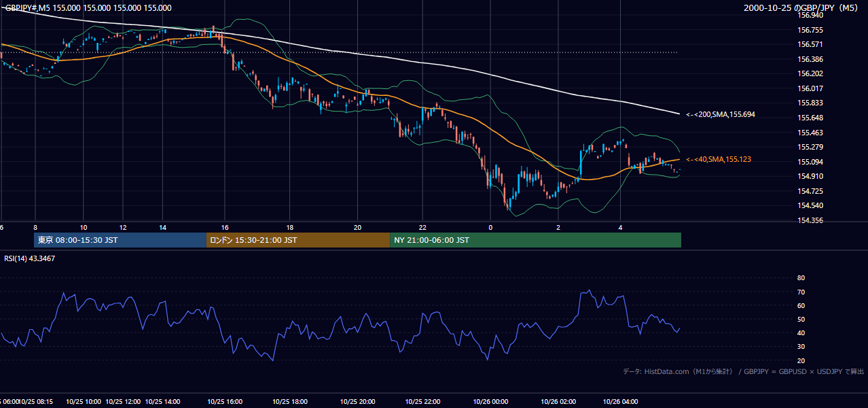Click hour label 18 on chart axis

click(290, 227)
